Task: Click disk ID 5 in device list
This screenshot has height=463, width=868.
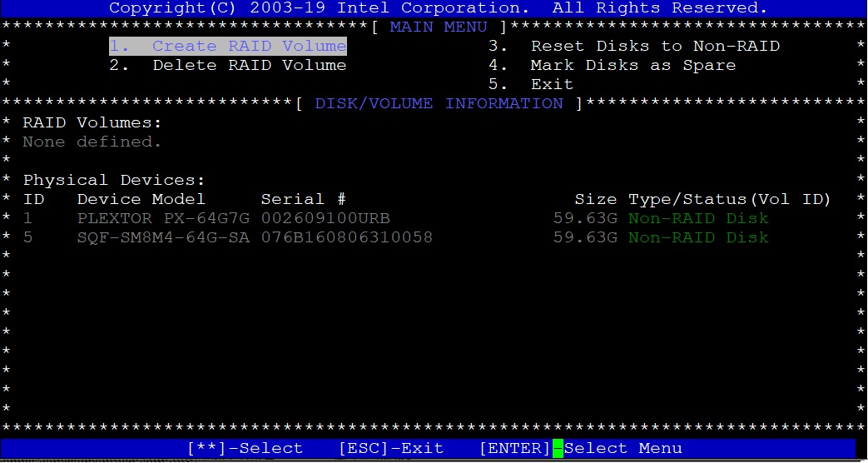Action: pyautogui.click(x=27, y=237)
